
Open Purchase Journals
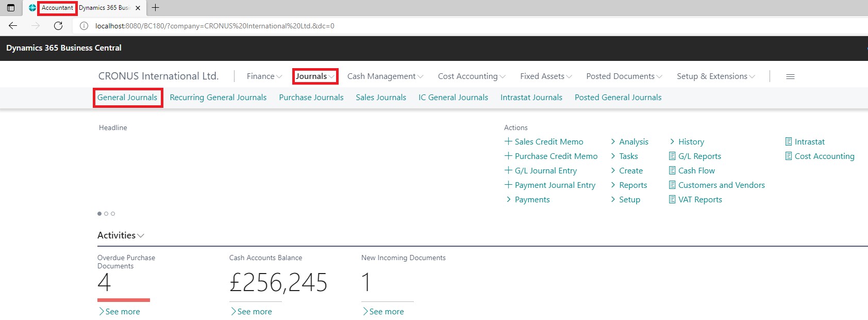311,97
